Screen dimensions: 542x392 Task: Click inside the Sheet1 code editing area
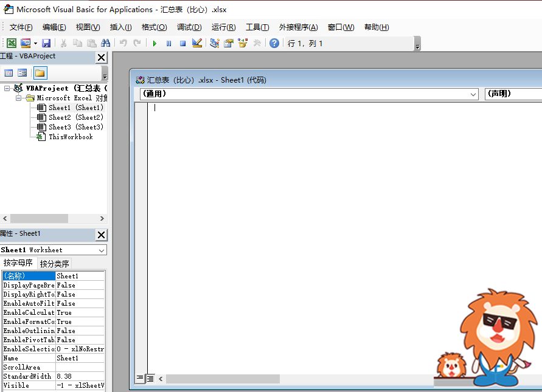pyautogui.click(x=344, y=238)
